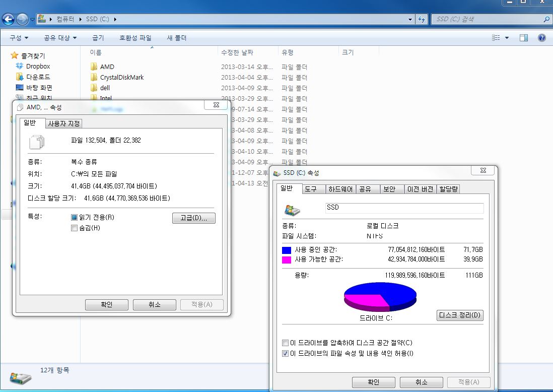The width and height of the screenshot is (553, 392).
Task: Click the drive C: usage pie chart
Action: [380, 296]
